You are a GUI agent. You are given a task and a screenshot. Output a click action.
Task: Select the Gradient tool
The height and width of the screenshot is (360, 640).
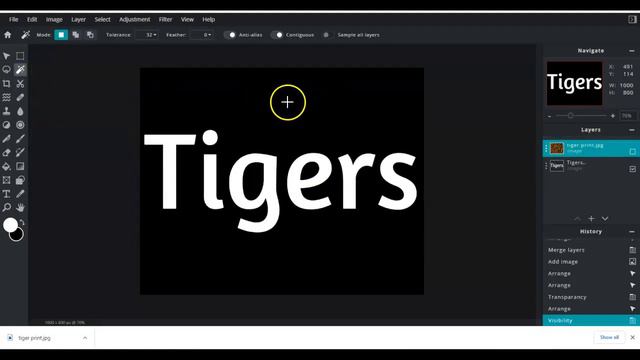pyautogui.click(x=20, y=166)
